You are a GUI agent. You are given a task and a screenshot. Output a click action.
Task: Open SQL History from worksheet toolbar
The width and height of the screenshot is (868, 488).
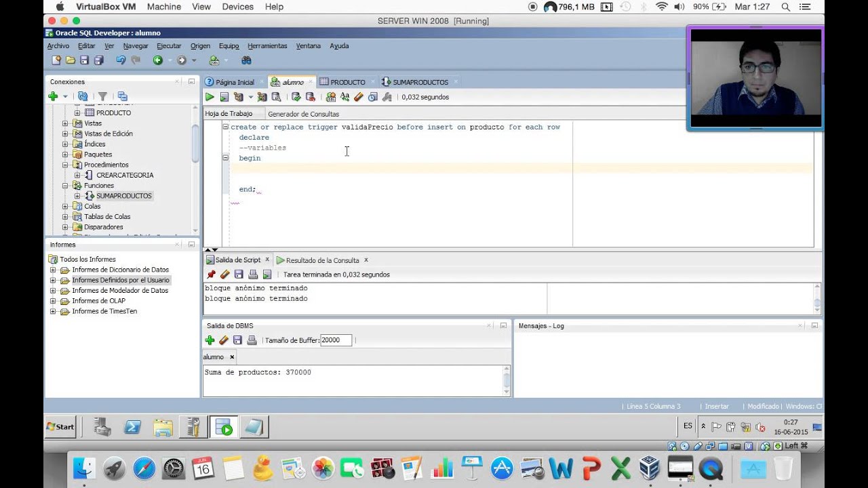coord(373,97)
